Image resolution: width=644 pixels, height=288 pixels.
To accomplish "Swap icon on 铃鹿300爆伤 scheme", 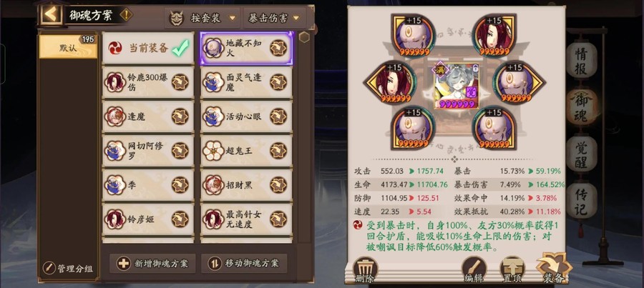I will pos(180,82).
